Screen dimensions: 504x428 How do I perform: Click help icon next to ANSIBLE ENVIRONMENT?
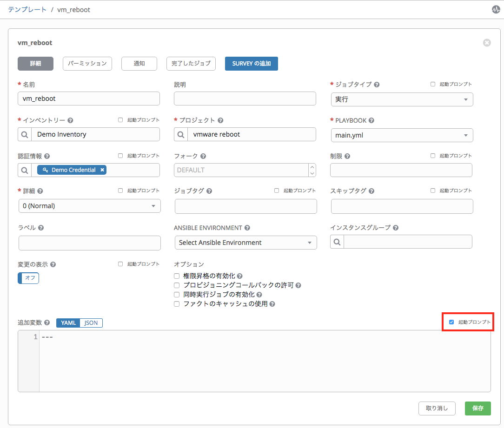[x=247, y=228]
